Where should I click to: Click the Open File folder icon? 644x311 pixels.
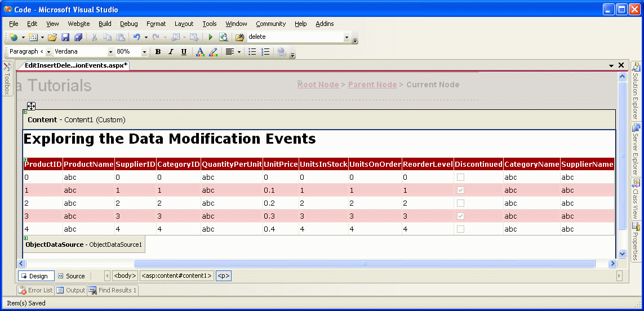[x=52, y=37]
